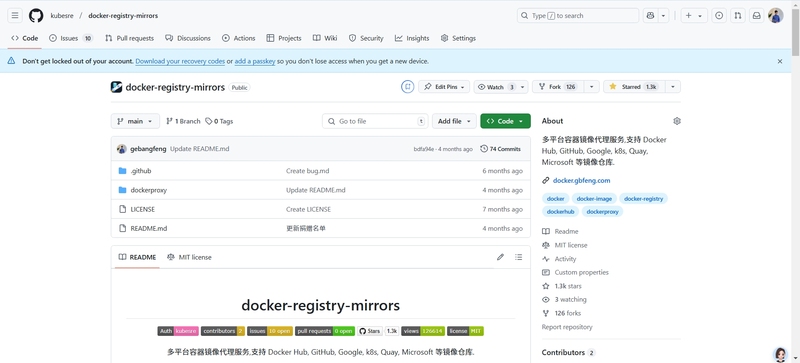
Task: Open the kubesre owner link
Action: coord(62,16)
